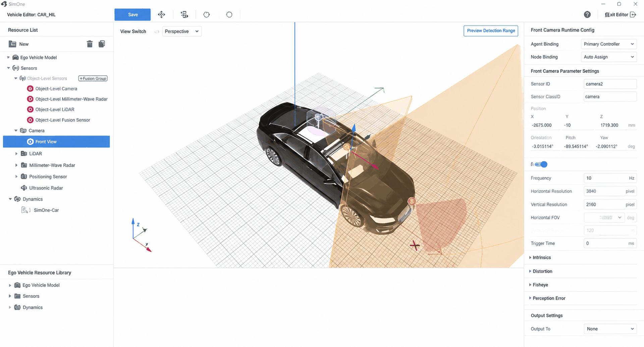Select Object-Level Camera sensor
644x347 pixels.
pyautogui.click(x=56, y=89)
